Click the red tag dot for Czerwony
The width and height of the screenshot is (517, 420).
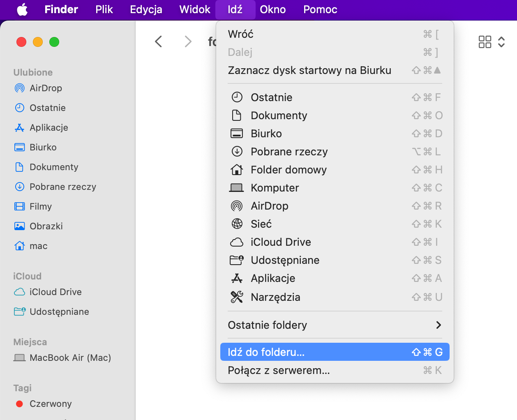coord(19,404)
